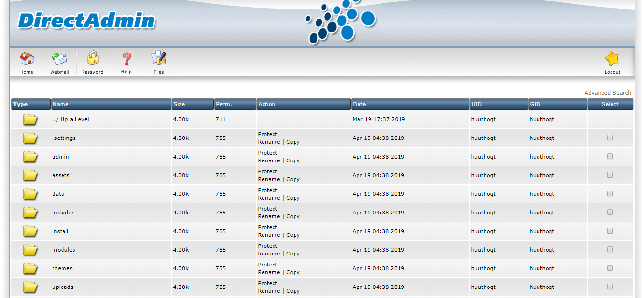Click the Logout star icon

(x=612, y=59)
